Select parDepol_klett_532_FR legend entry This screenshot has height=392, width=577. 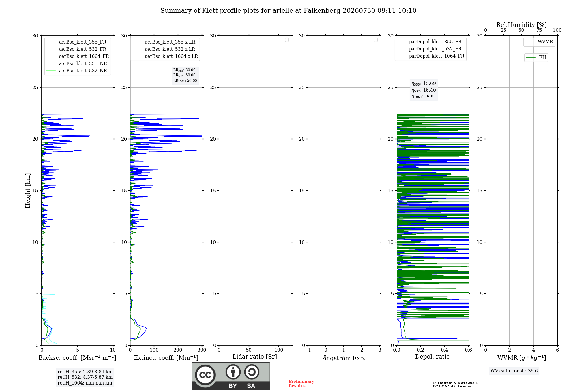click(x=429, y=49)
